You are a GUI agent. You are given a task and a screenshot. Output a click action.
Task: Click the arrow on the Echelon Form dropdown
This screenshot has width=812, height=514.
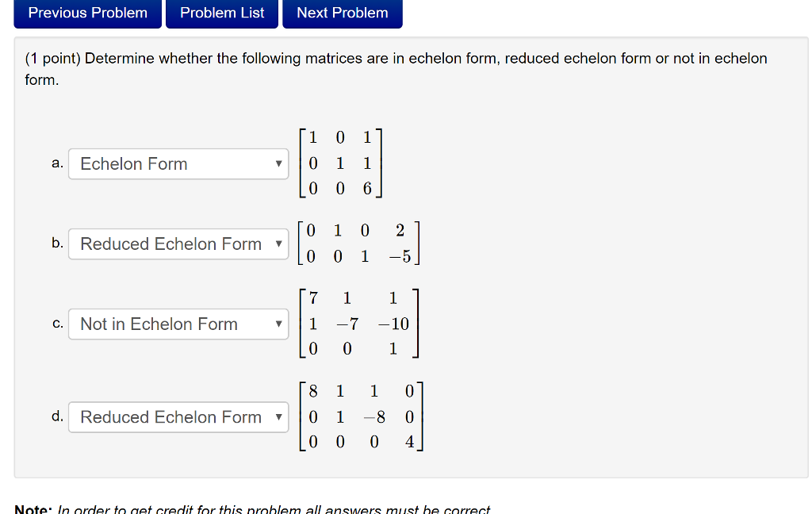pos(279,164)
